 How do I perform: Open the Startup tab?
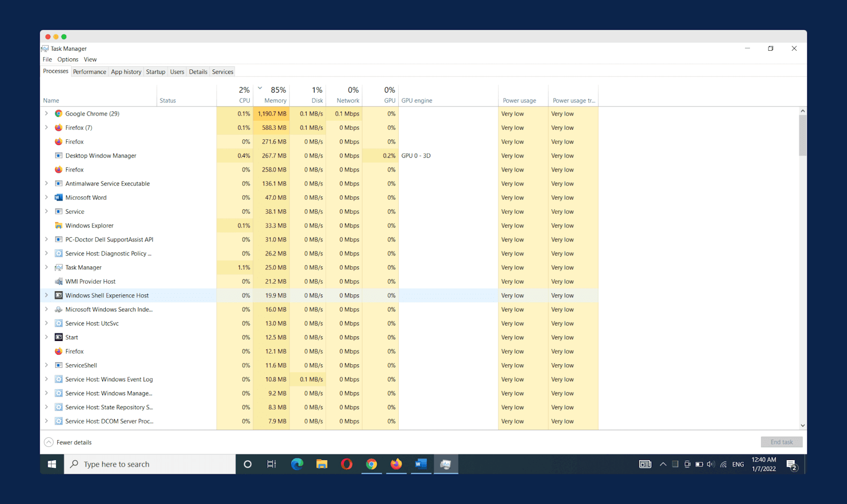click(x=156, y=72)
